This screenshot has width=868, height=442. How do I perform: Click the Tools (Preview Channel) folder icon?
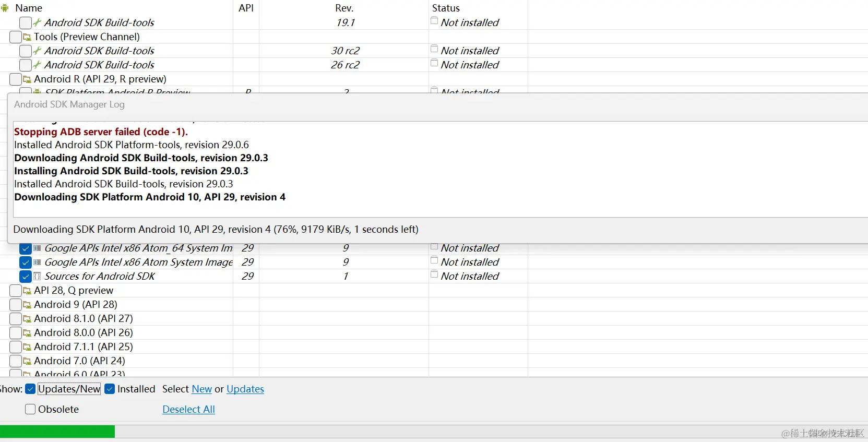pos(27,37)
